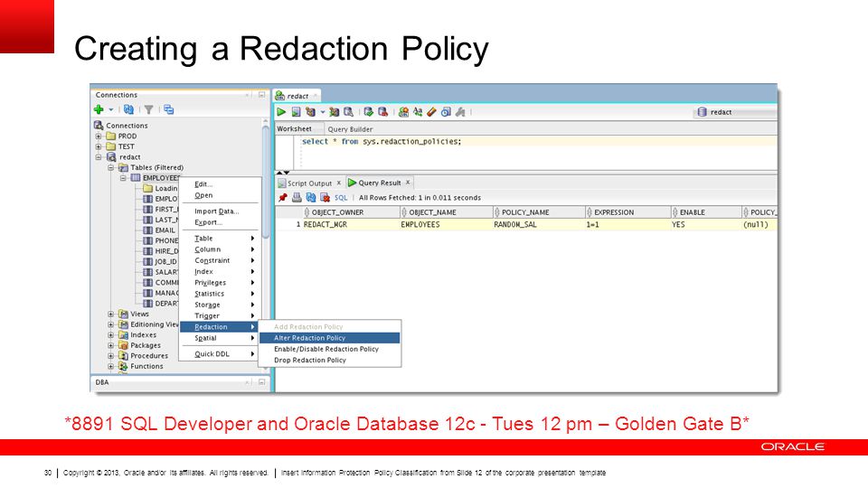Screen dimensions: 868x488
Task: Open the Constraint submenu
Action: (220, 260)
